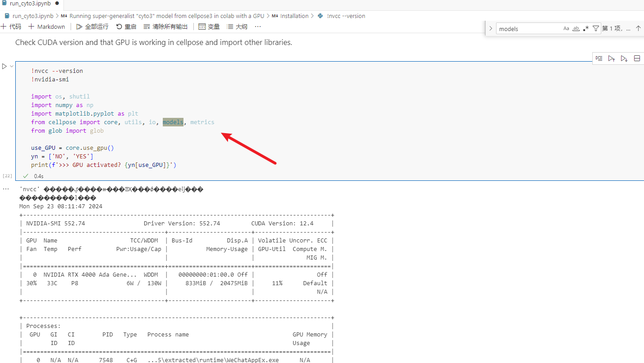This screenshot has height=363, width=644.
Task: Click the 'Running super-generalist' breadcrumb segment
Action: (163, 16)
